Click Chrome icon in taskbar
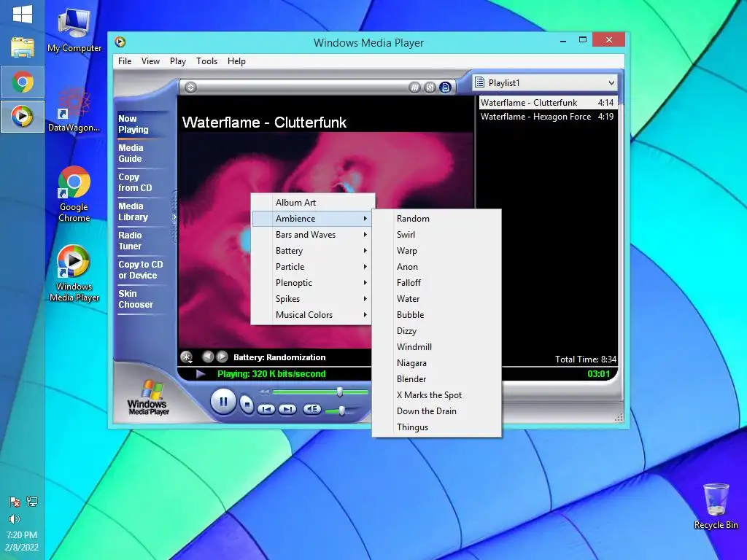 pos(23,82)
